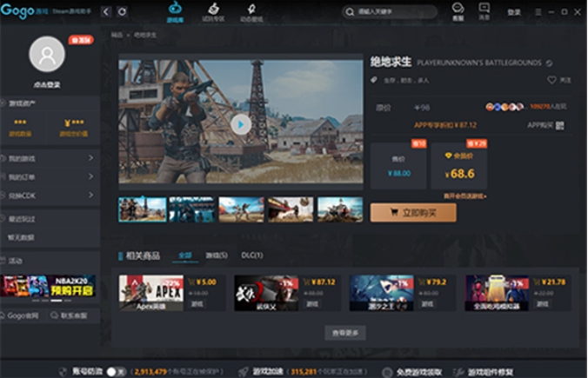Click the tag icon below game title

click(374, 80)
